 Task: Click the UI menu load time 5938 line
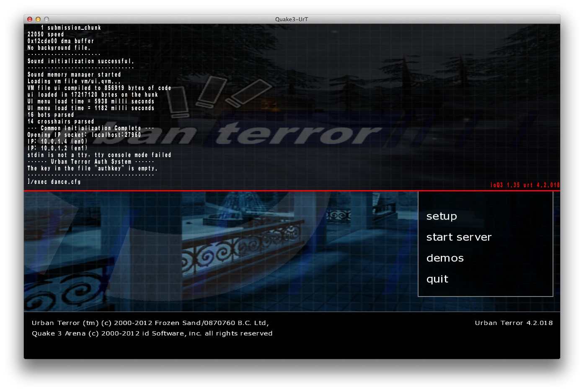click(x=91, y=101)
